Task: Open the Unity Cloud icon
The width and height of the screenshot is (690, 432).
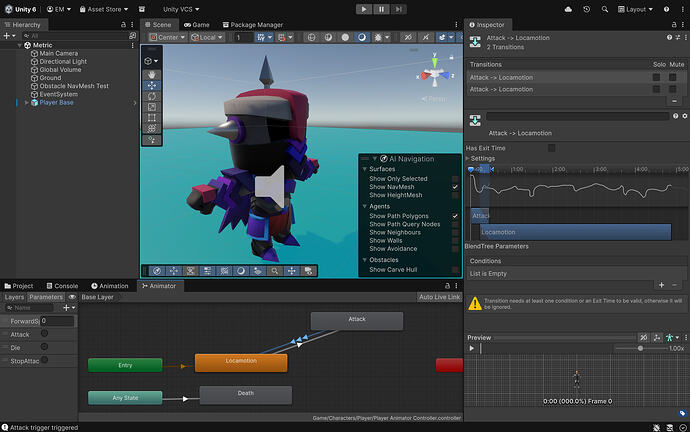Action: coord(568,9)
